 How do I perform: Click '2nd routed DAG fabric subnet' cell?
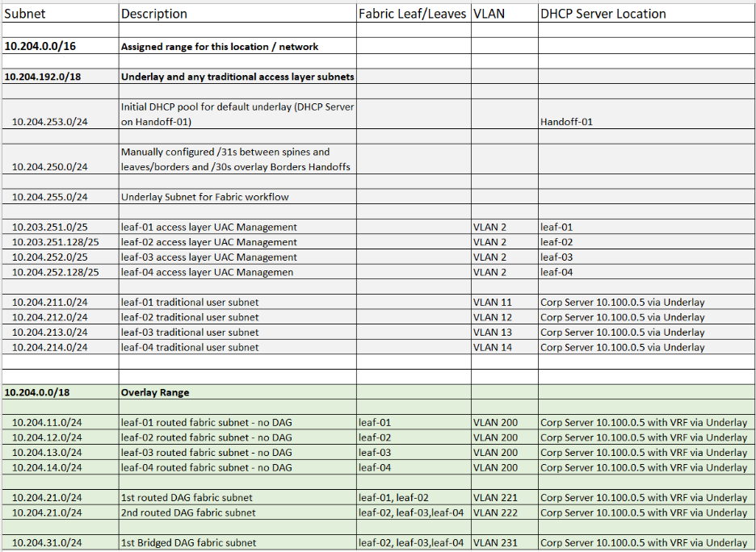(237, 512)
